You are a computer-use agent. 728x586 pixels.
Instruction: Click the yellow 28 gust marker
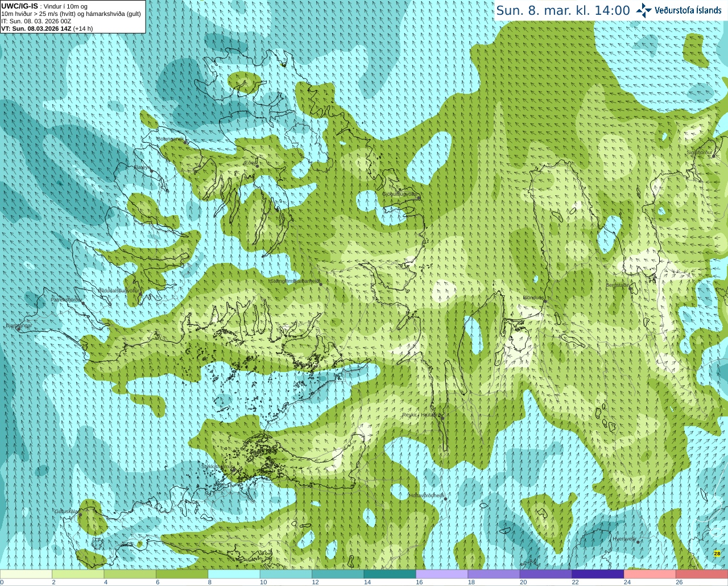point(717,554)
